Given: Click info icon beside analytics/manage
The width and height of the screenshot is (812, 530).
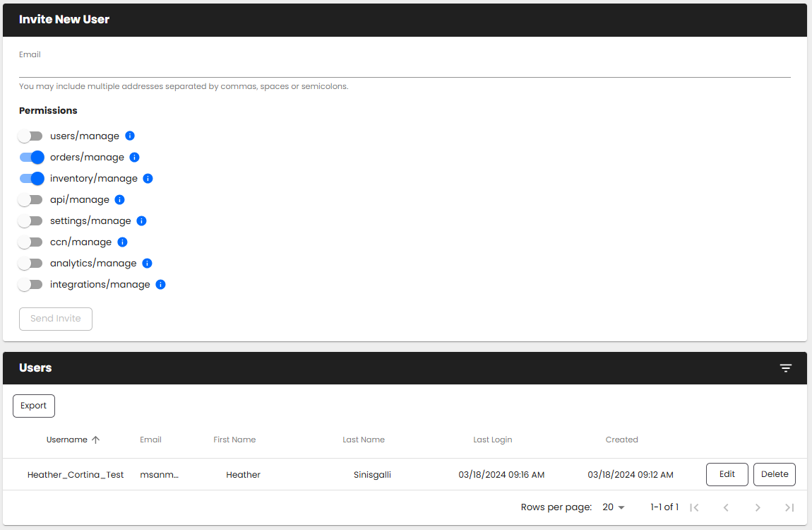Looking at the screenshot, I should click(147, 263).
